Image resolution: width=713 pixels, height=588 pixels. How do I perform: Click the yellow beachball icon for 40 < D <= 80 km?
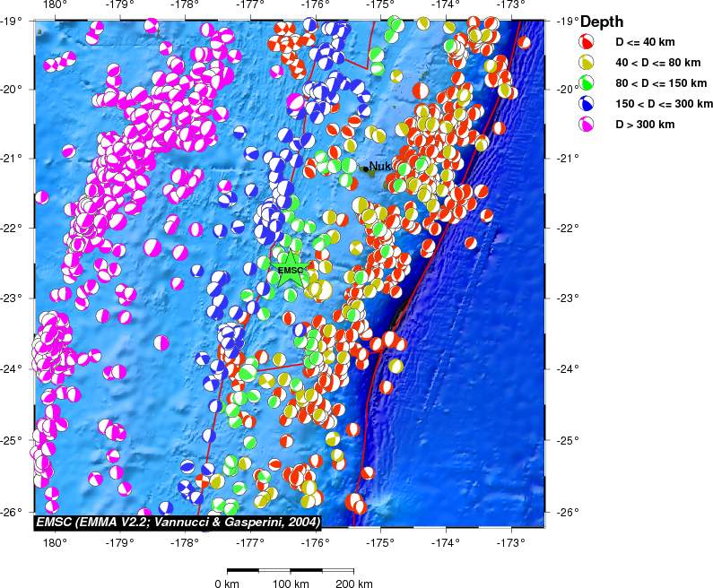(586, 62)
